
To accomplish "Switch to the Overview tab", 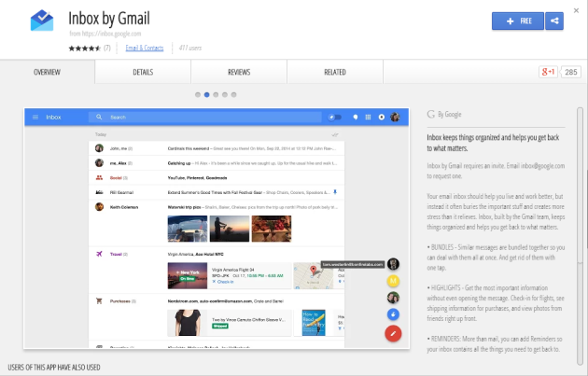I will coord(47,72).
